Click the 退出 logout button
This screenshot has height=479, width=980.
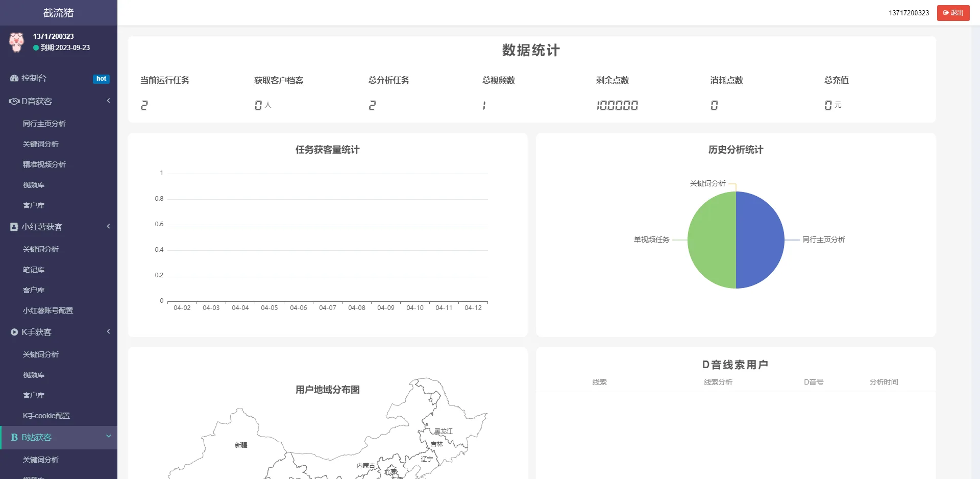(953, 13)
